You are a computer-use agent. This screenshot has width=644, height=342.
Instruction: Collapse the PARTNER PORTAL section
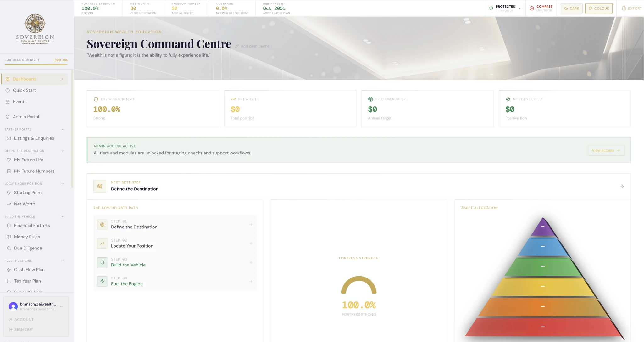[62, 130]
